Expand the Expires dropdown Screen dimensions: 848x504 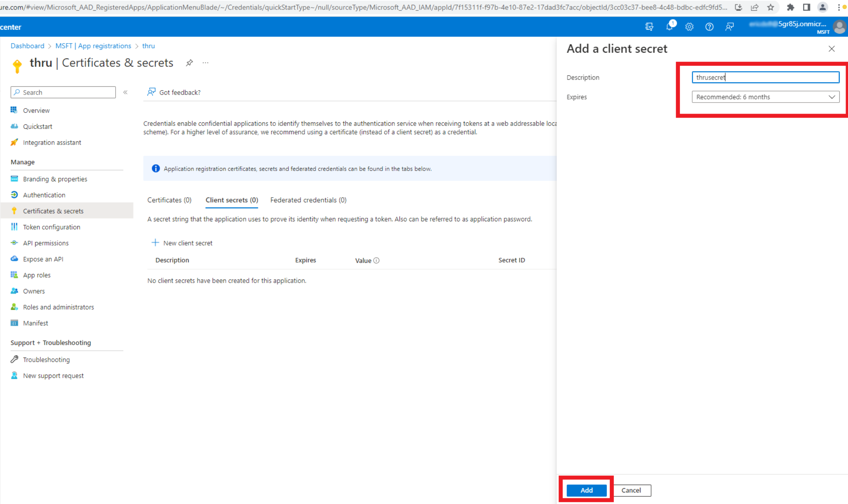765,97
